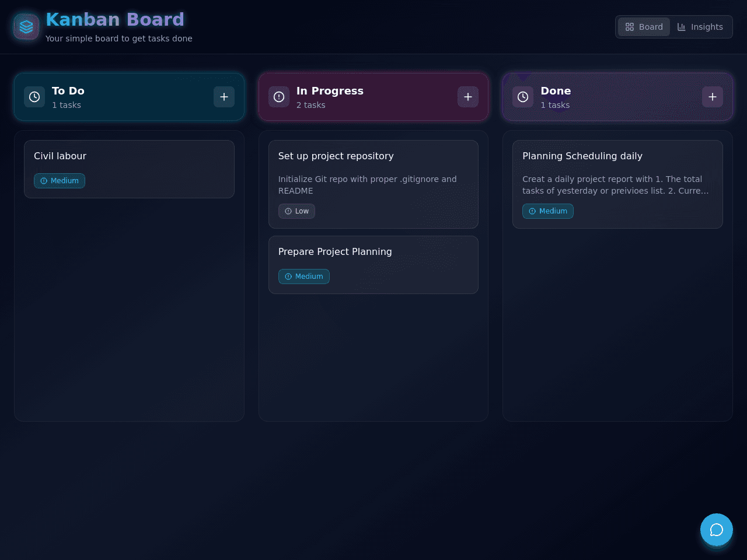Image resolution: width=747 pixels, height=560 pixels.
Task: Click the To Do column title
Action: (x=68, y=91)
